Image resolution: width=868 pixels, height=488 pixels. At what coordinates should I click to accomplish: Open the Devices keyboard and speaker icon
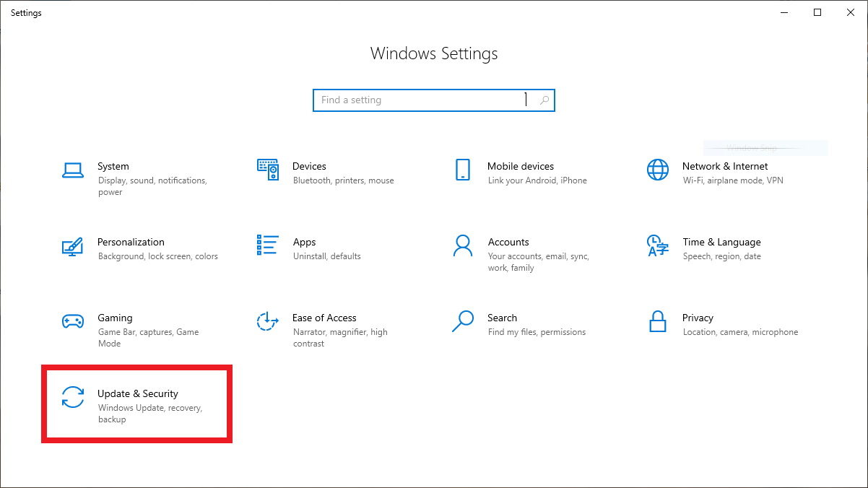[x=268, y=170]
